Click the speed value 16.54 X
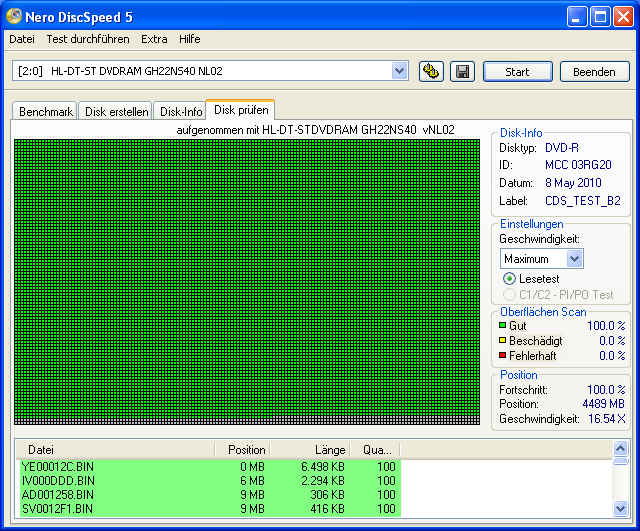 (x=607, y=419)
